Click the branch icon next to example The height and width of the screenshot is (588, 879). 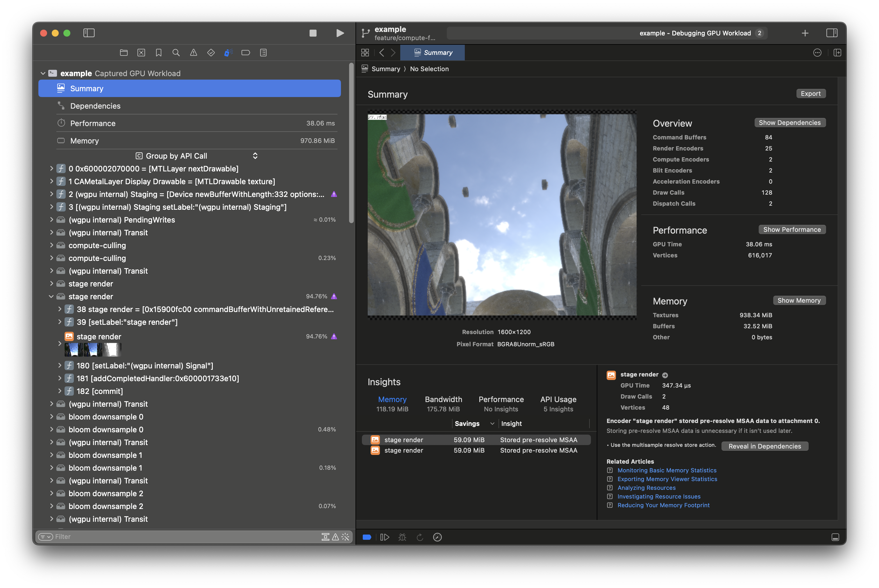pyautogui.click(x=365, y=33)
